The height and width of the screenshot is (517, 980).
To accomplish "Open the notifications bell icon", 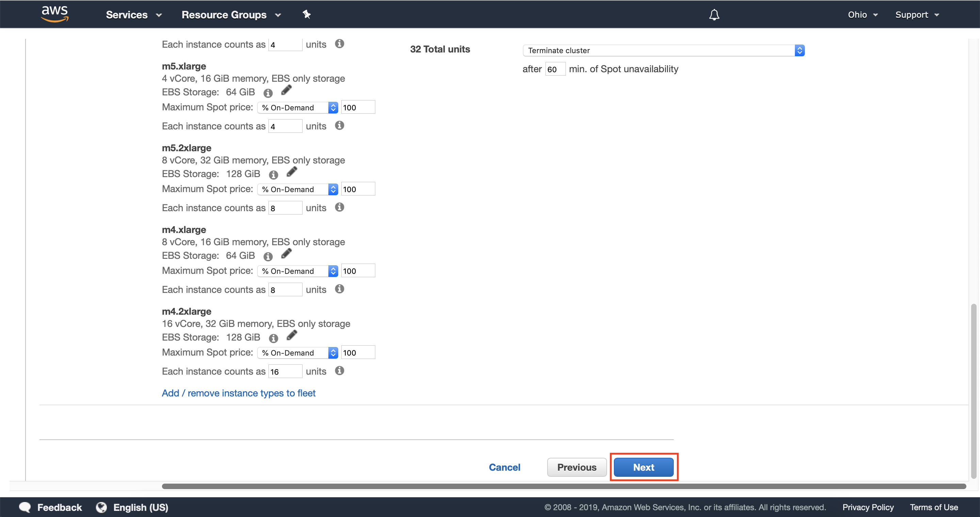I will coord(714,14).
